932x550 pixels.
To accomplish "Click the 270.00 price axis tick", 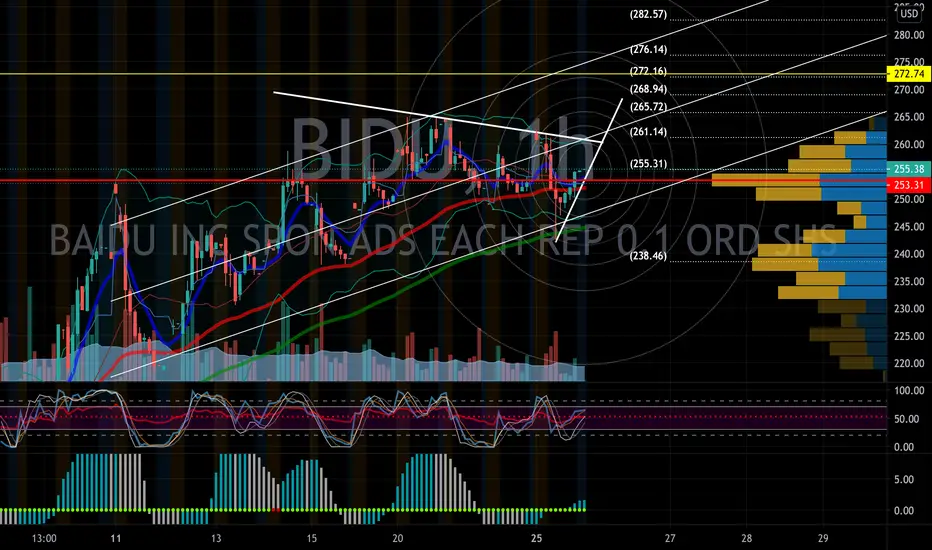I will tap(909, 90).
